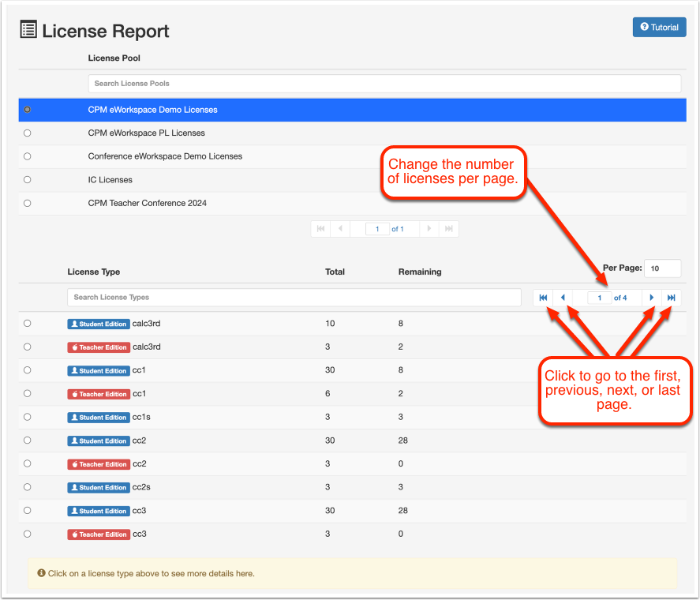Click the CPM eWorkspace PL Licenses text
700x600 pixels.
[x=147, y=133]
